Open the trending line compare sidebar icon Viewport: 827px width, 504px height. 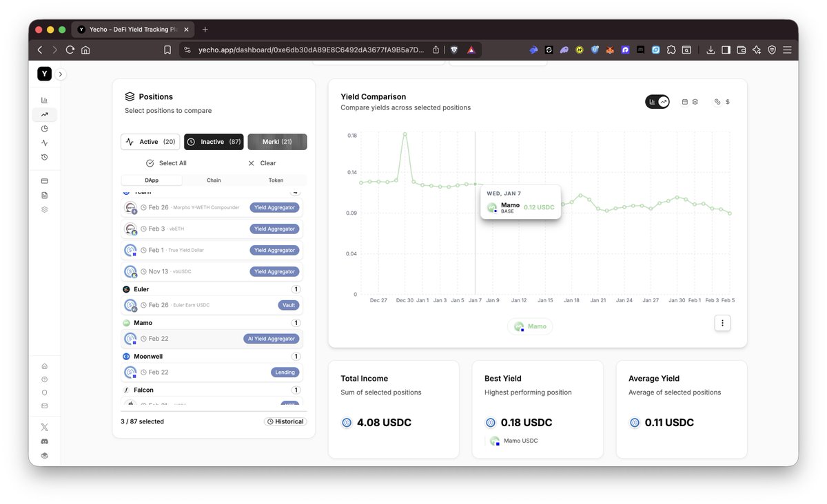44,114
